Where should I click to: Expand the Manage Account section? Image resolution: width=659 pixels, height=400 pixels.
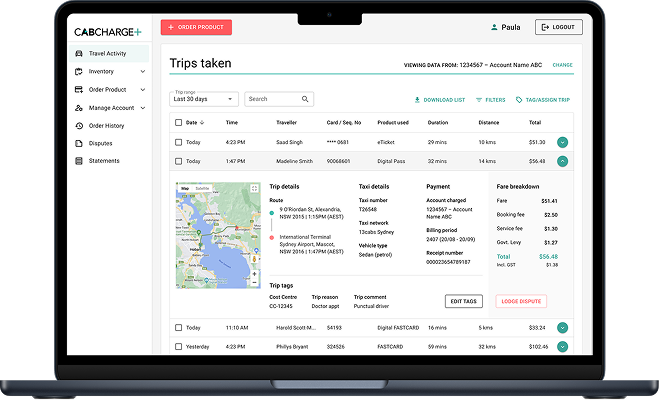pyautogui.click(x=143, y=107)
